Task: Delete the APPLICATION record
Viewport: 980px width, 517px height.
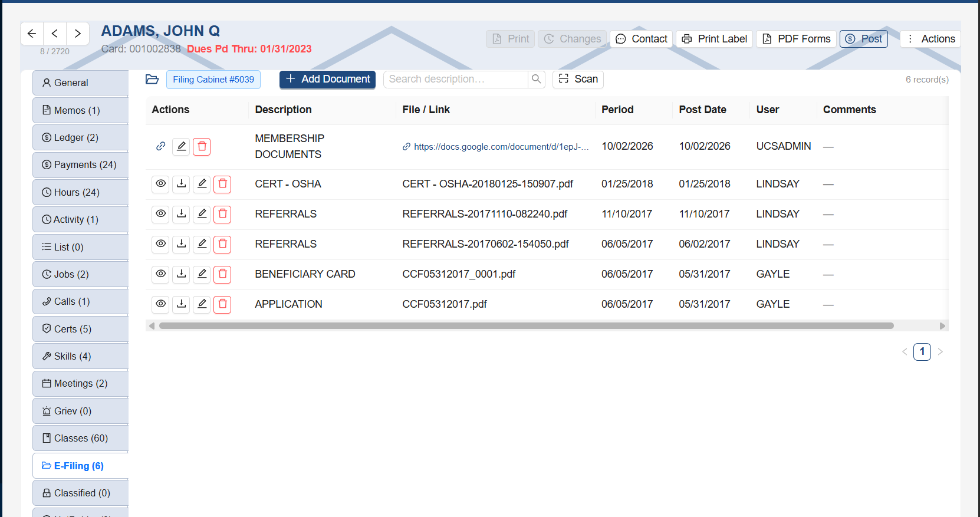Action: 223,304
